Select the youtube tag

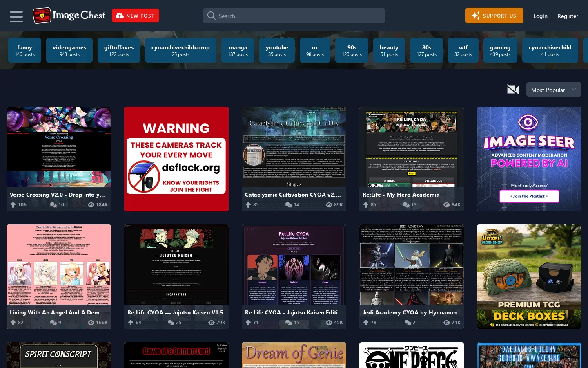click(x=277, y=50)
